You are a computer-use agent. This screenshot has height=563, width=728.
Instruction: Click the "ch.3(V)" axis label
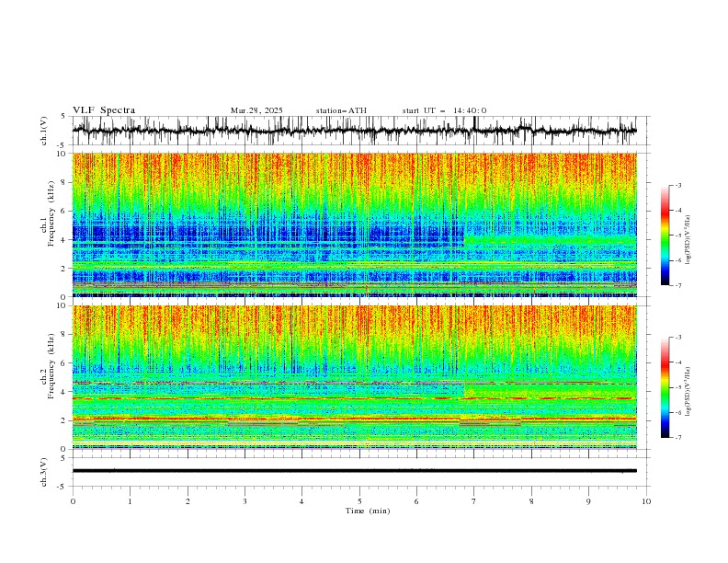click(44, 472)
